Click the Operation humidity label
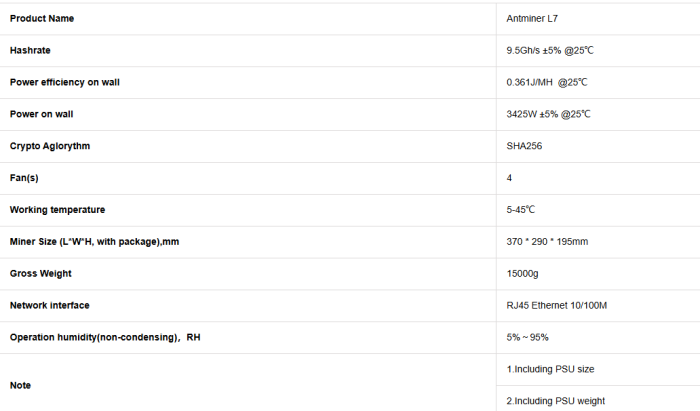 click(x=105, y=337)
